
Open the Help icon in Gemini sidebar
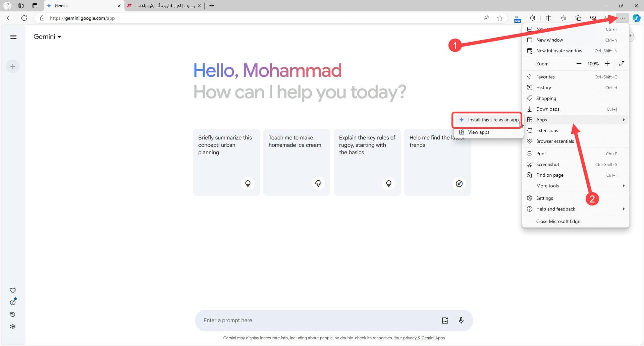tap(13, 302)
